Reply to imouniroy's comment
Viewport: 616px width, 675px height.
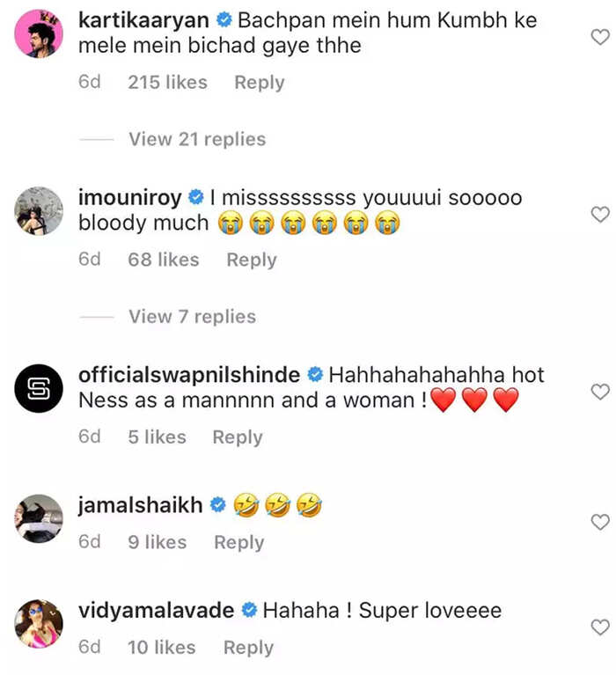pos(252,260)
